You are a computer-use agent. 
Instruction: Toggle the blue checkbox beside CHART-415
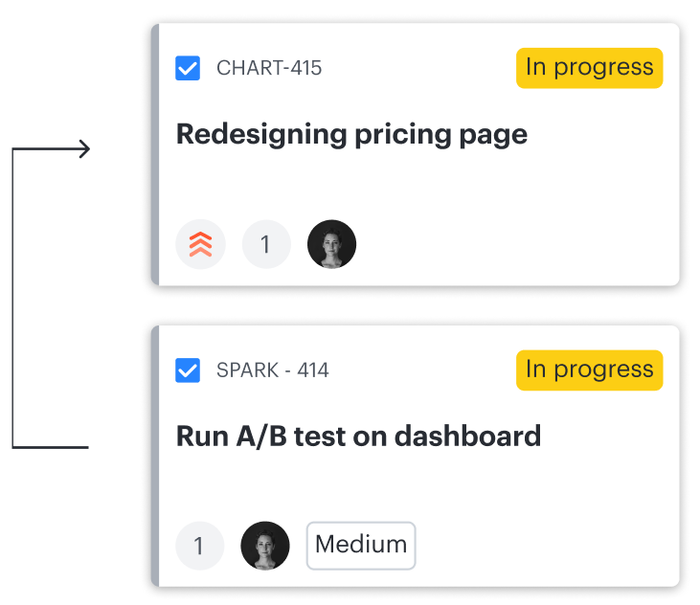(188, 68)
